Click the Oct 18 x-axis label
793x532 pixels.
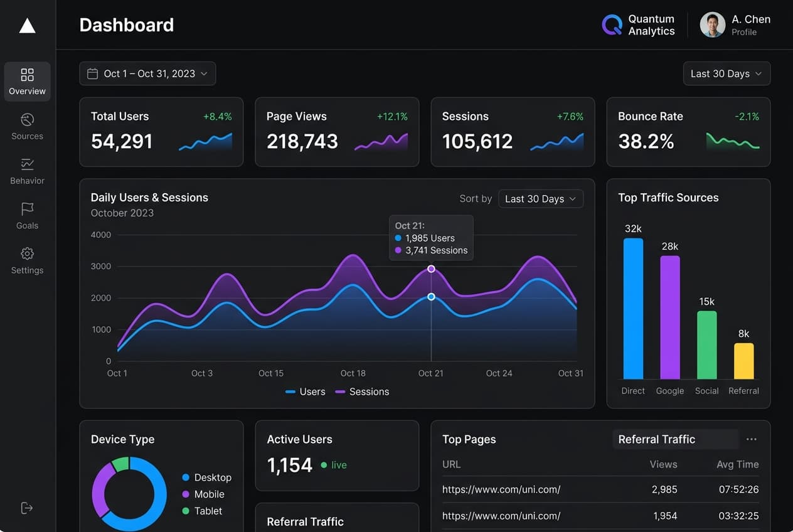click(353, 373)
